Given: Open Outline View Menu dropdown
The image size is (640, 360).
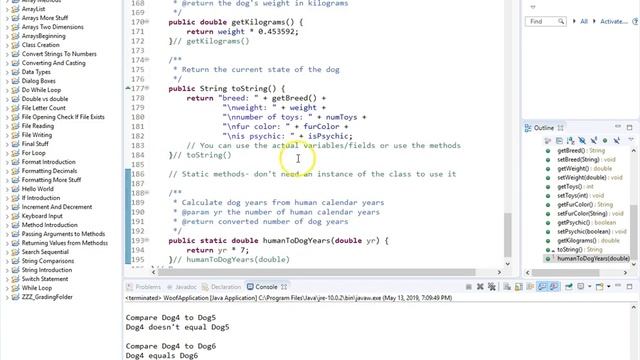Looking at the screenshot, I should [x=631, y=139].
